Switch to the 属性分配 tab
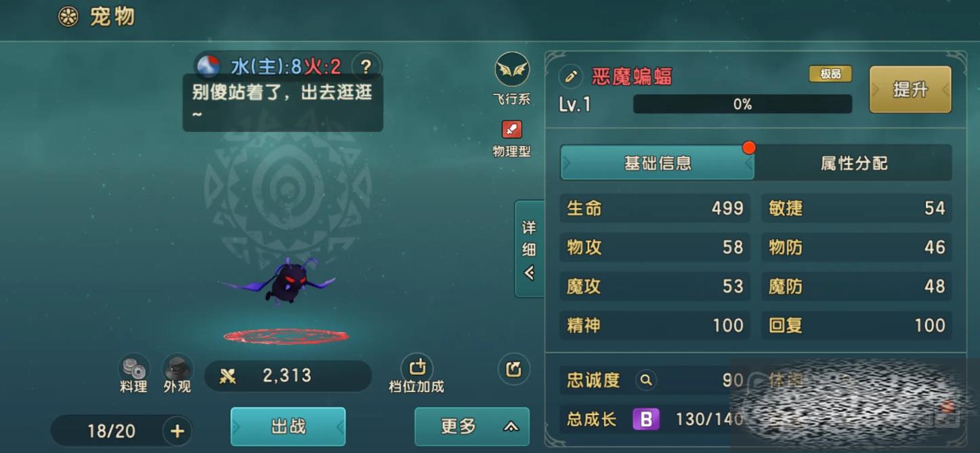980x453 pixels. click(x=854, y=163)
